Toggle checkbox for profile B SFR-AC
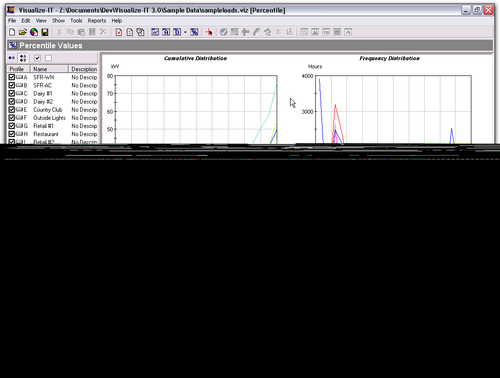 12,85
